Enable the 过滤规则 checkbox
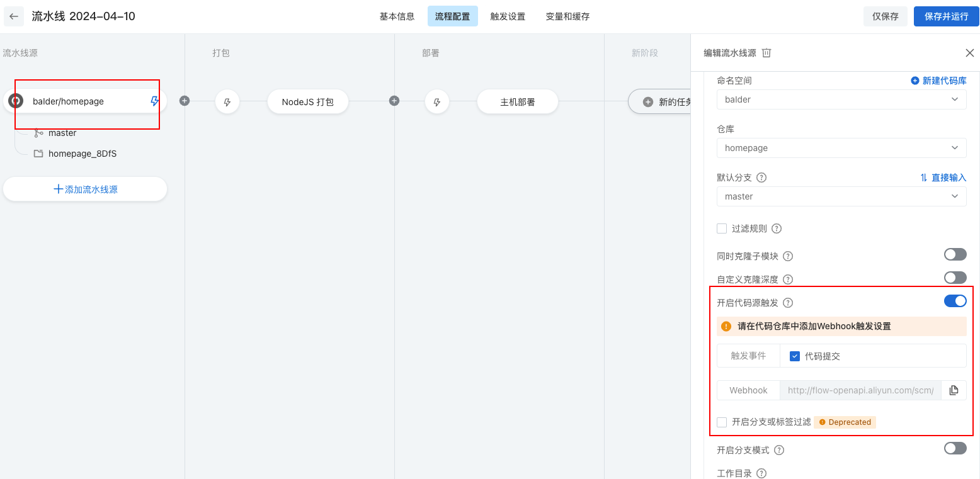 (x=722, y=228)
